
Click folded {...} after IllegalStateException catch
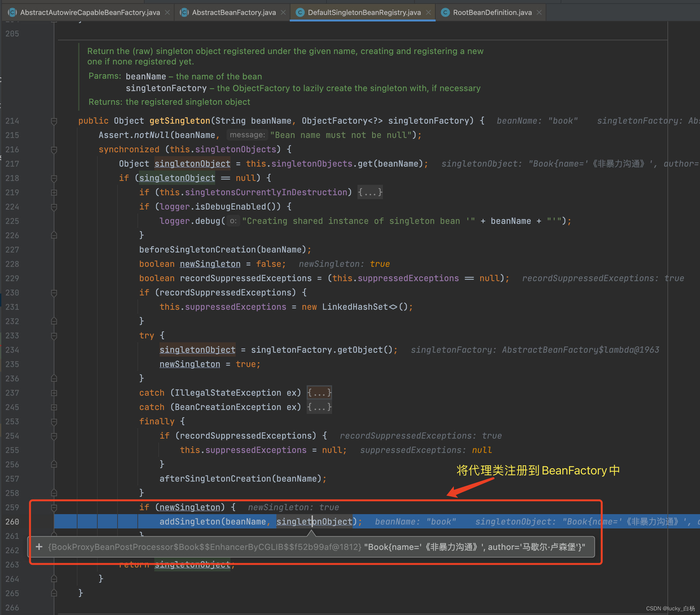pyautogui.click(x=319, y=393)
